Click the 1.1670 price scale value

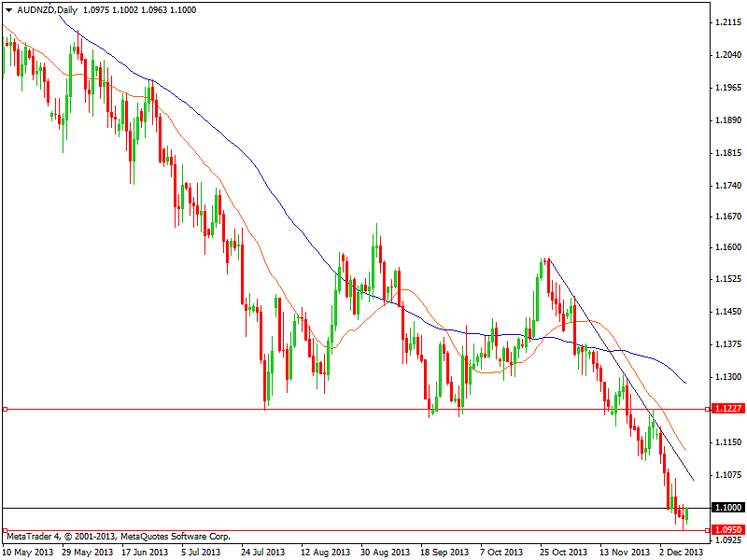point(727,217)
